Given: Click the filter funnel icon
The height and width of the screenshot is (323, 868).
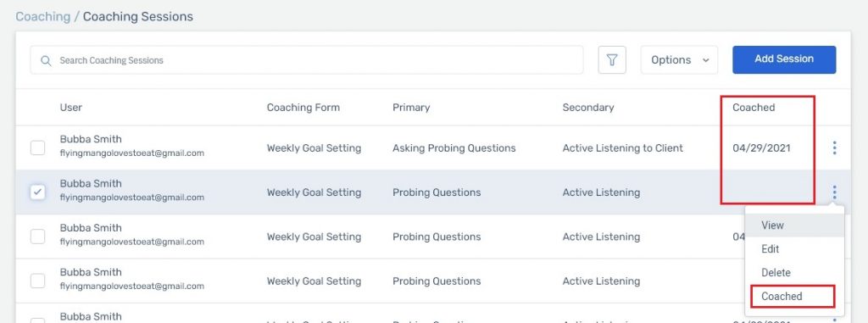Looking at the screenshot, I should pos(612,60).
